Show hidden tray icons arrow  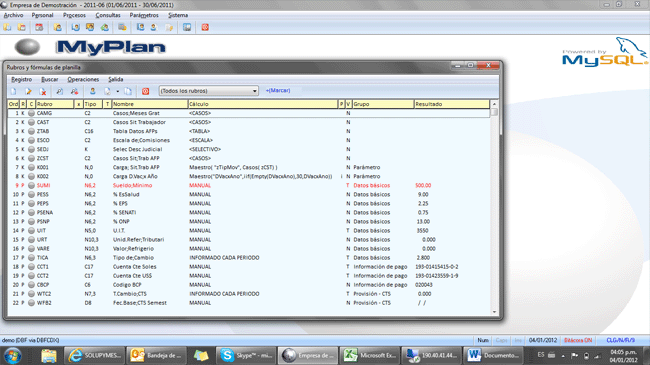563,355
